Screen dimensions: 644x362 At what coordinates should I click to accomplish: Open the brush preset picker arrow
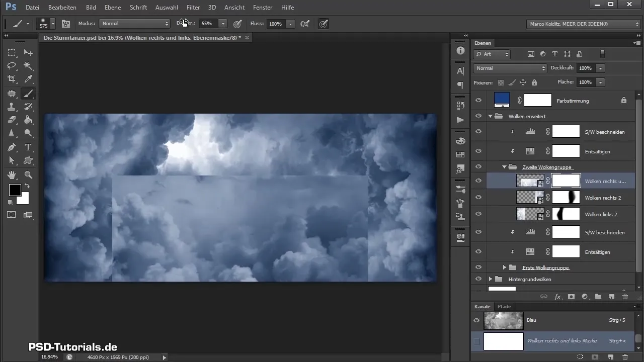pyautogui.click(x=53, y=24)
